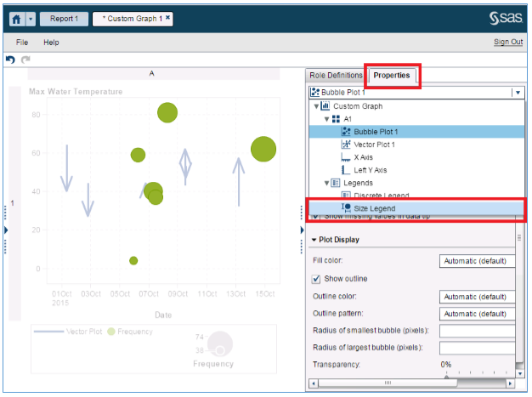
Task: Click the properties panel scroll-down arrow
Action: pyautogui.click(x=520, y=373)
